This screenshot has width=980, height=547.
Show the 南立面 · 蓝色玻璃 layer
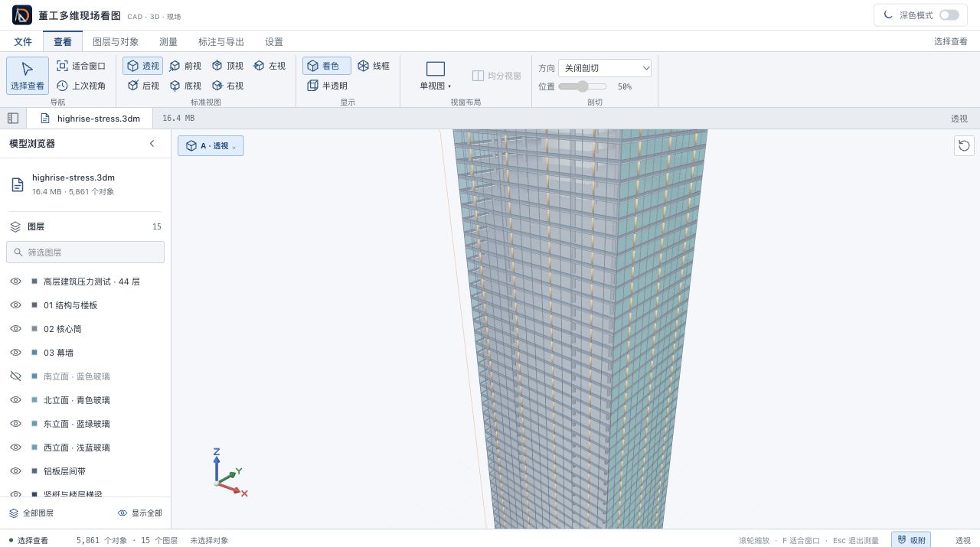pyautogui.click(x=15, y=376)
